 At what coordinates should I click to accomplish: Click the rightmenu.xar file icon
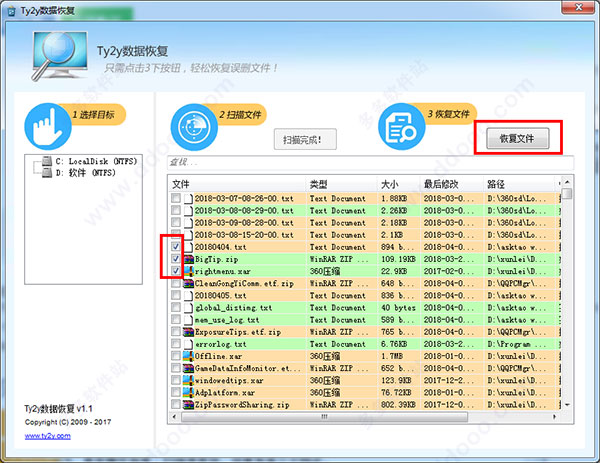[x=189, y=271]
